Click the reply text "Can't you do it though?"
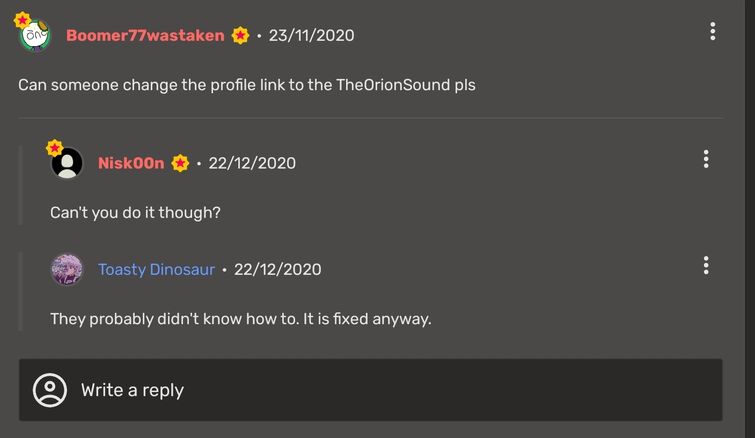Image resolution: width=755 pixels, height=438 pixels. click(x=135, y=213)
